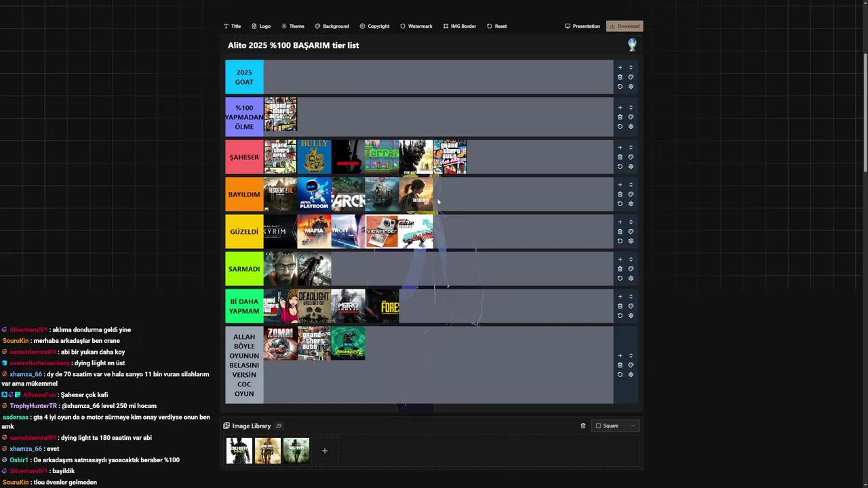Open the SARMADI row settings gear
The width and height of the screenshot is (868, 488).
tap(631, 279)
